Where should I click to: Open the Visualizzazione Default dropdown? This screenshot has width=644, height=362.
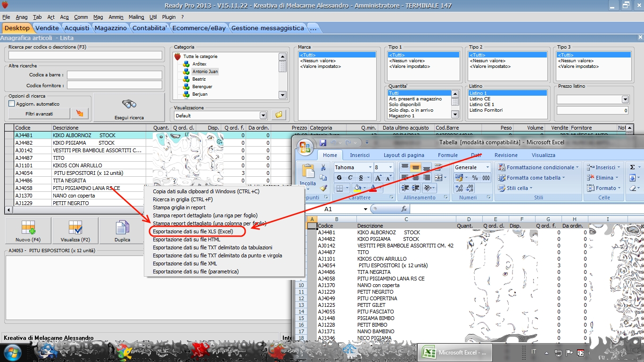pyautogui.click(x=263, y=115)
